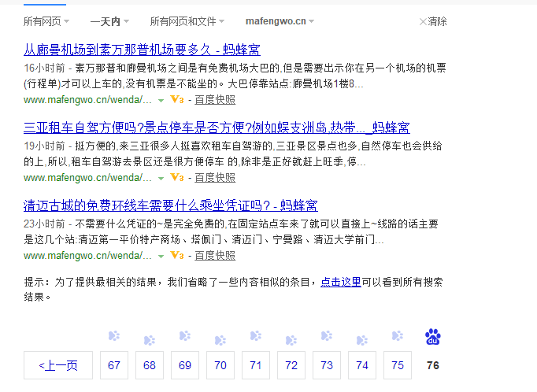This screenshot has width=537, height=392.
Task: Go to results page 70
Action: tap(220, 365)
